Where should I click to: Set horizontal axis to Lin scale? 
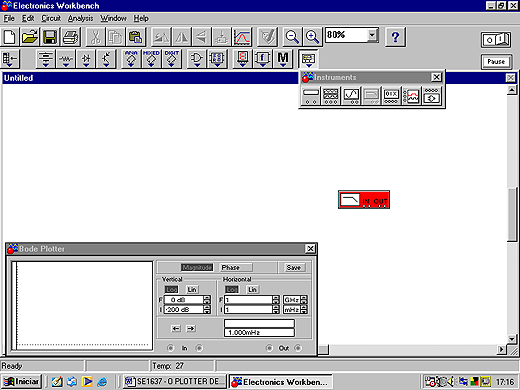click(x=252, y=289)
